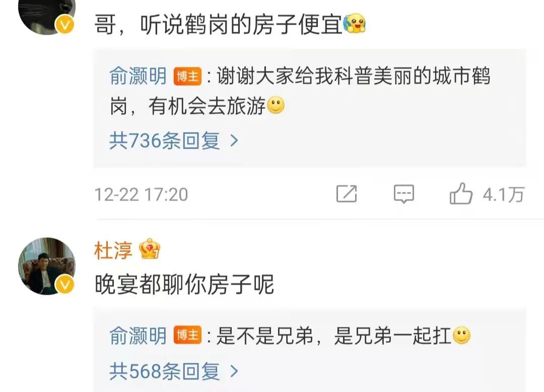Viewport: 544px width, 392px height.
Task: Click the crown membership badge beside 杜淳
Action: point(150,249)
